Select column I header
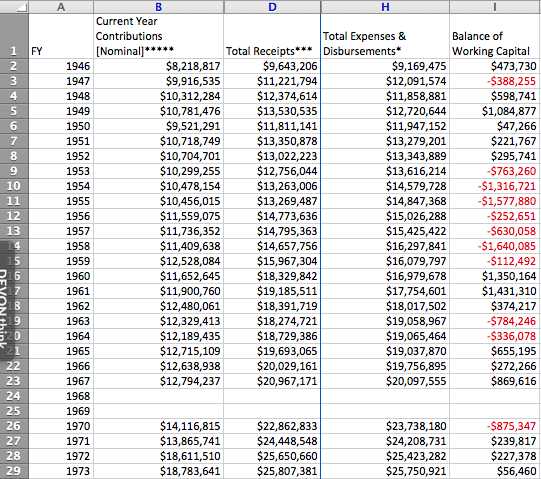The width and height of the screenshot is (541, 479). [x=495, y=7]
